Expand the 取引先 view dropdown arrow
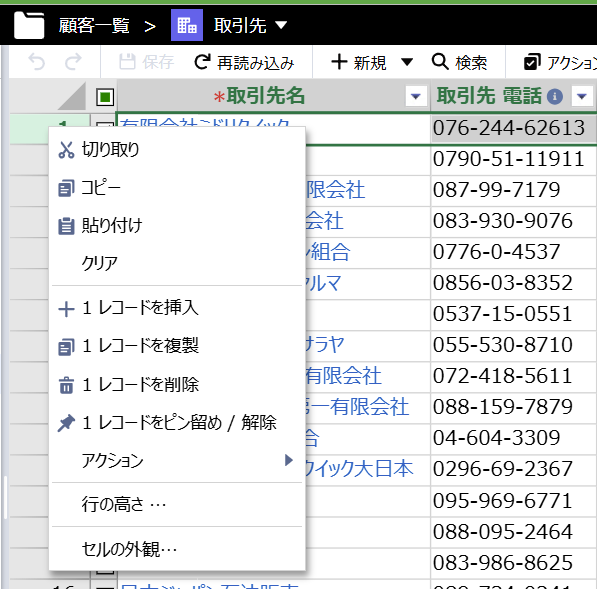Viewport: 597px width, 589px height. coord(281,26)
